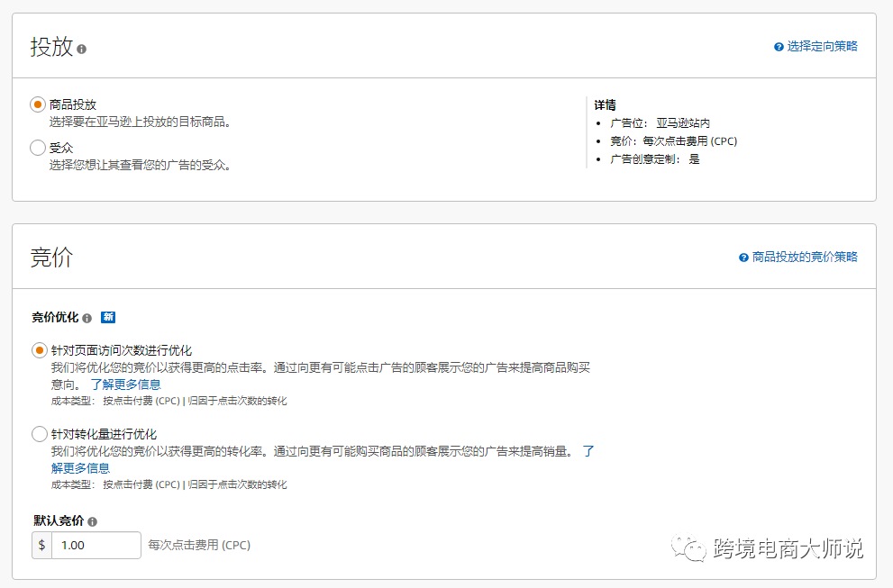Click the default bid input showing 1.00
Screen dimensions: 893x588
pyautogui.click(x=96, y=544)
